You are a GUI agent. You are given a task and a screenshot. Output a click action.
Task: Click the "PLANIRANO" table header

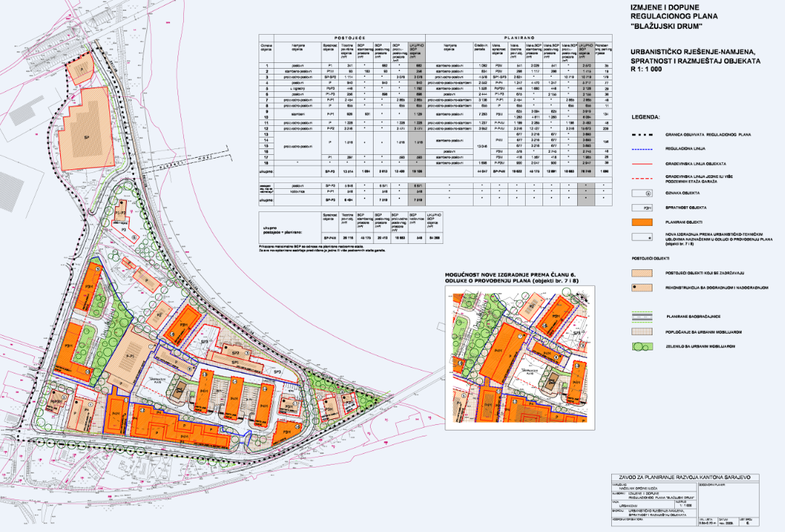tap(519, 38)
